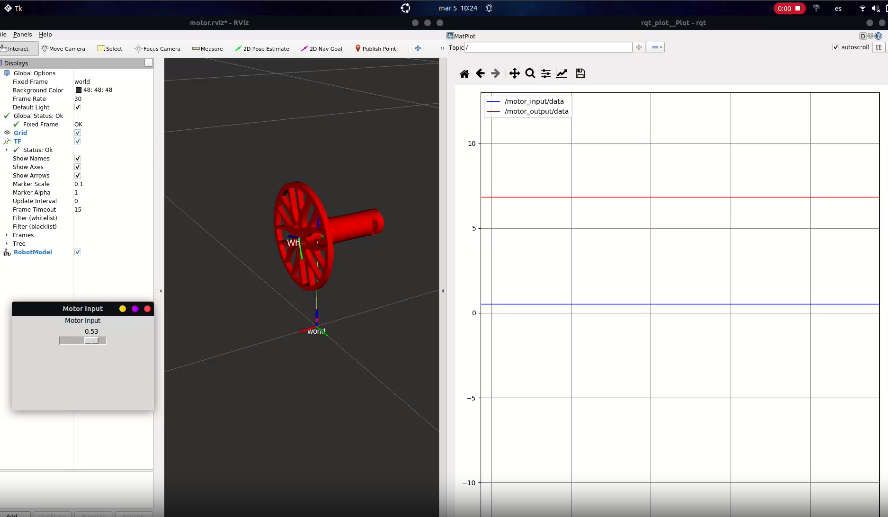This screenshot has width=888, height=517.
Task: Click the save figure floppy disk icon
Action: point(580,74)
